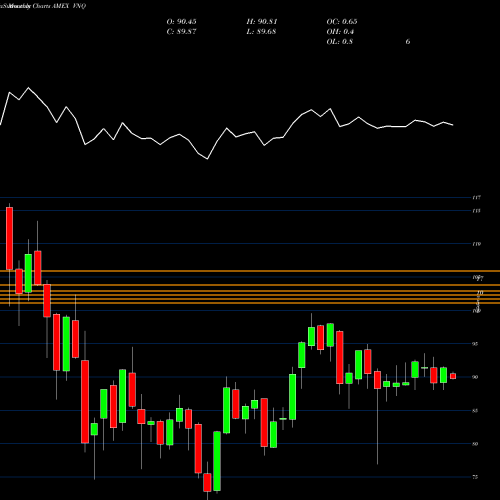This screenshot has height=500, width=500.
Task: Click the final point of white line chart
Action: pyautogui.click(x=453, y=125)
